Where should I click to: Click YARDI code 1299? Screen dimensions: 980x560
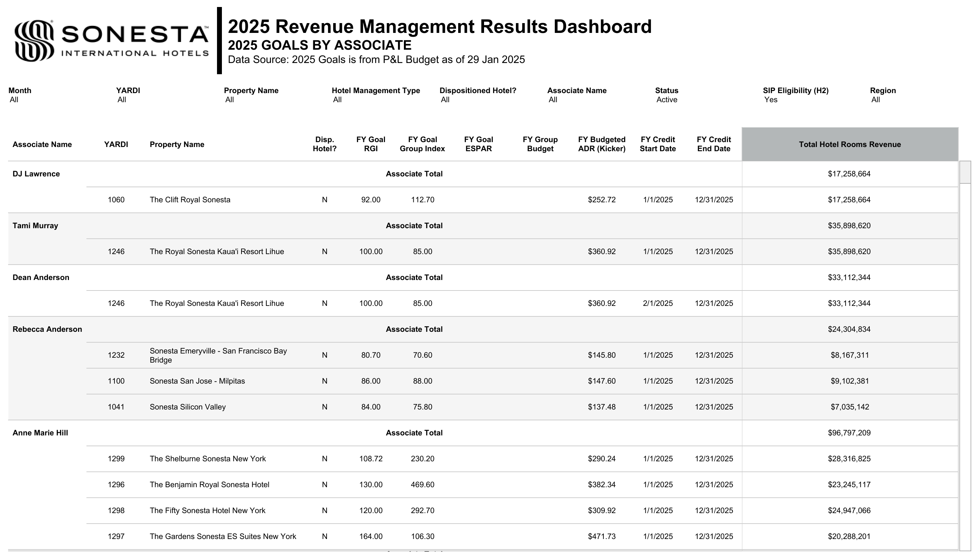(116, 459)
